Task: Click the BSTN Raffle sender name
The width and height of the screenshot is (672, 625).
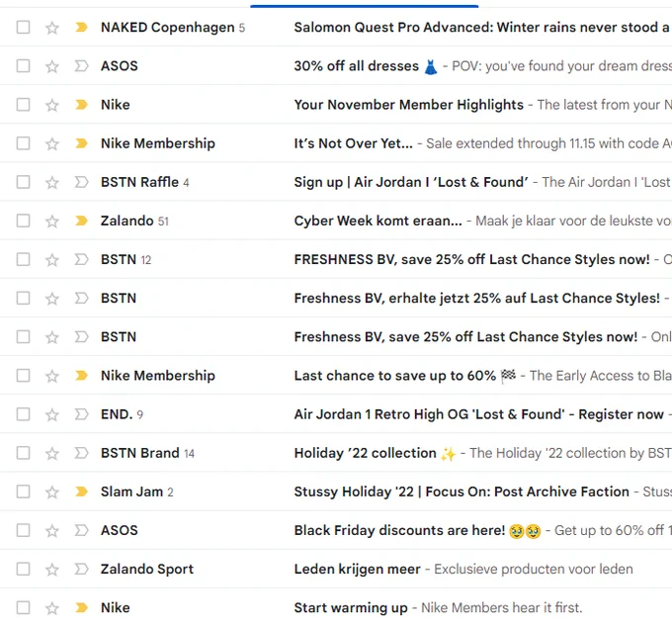Action: tap(139, 182)
